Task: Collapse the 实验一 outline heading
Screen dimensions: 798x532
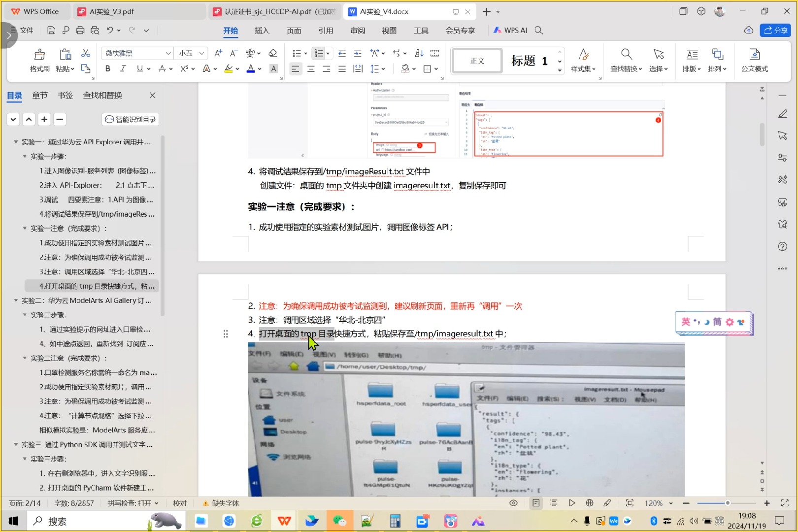Action: tap(16, 142)
